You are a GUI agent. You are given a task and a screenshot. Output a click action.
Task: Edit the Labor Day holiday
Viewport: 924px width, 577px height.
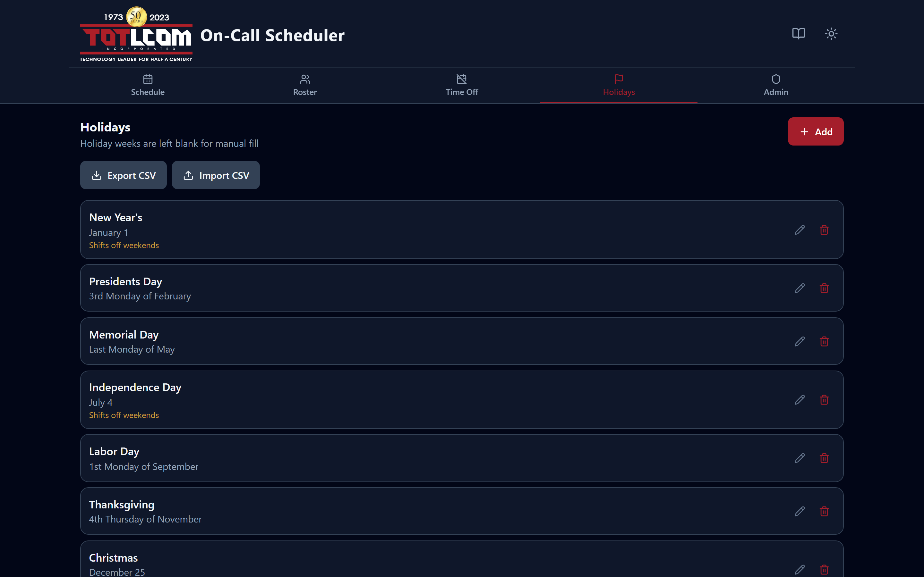click(x=800, y=458)
